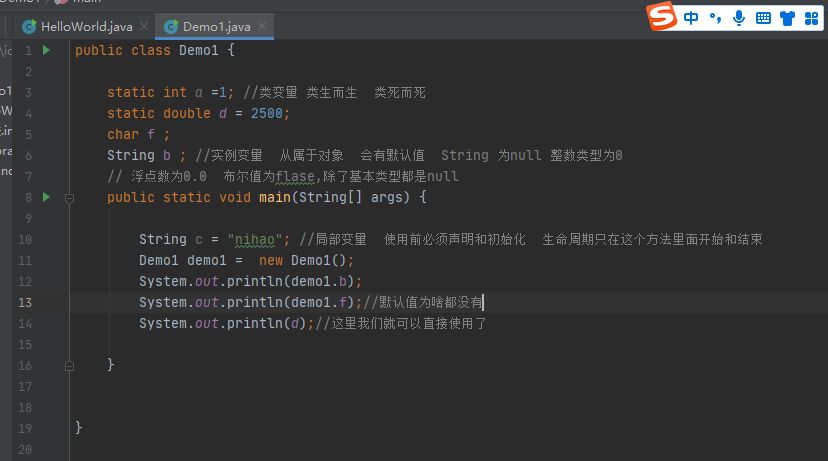The height and width of the screenshot is (461, 828).
Task: Switch to the HelloWorld.java tab
Action: point(86,26)
